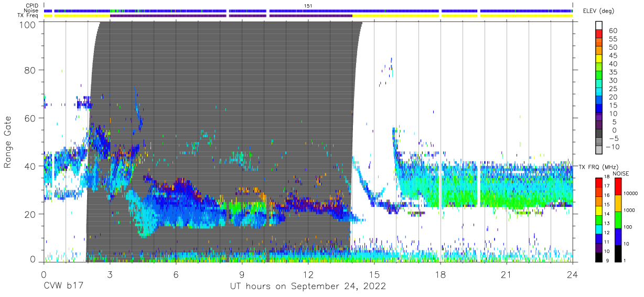
Task: Click the x-axis hour label '18'
Action: (441, 274)
